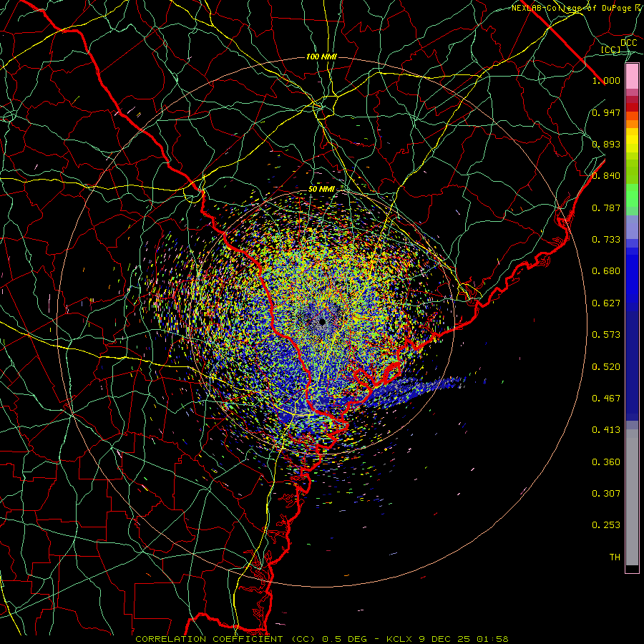Click the 0.573 scale value
644x644 pixels.
606,335
